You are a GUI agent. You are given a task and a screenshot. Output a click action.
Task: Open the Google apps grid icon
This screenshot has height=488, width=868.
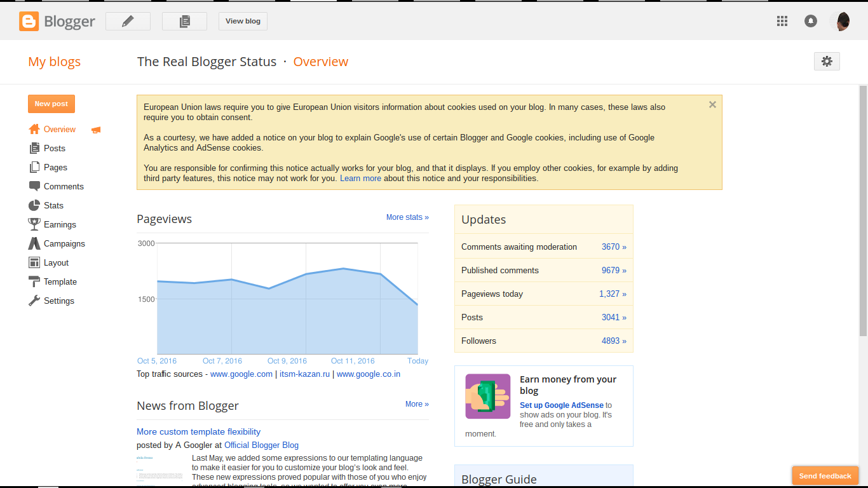[782, 20]
